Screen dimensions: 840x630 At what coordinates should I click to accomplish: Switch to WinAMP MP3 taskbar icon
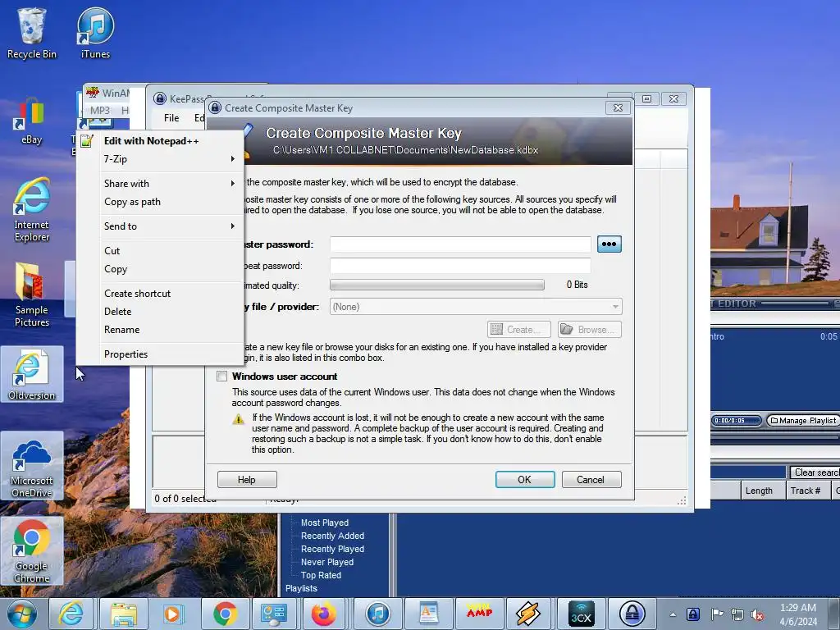(x=479, y=614)
